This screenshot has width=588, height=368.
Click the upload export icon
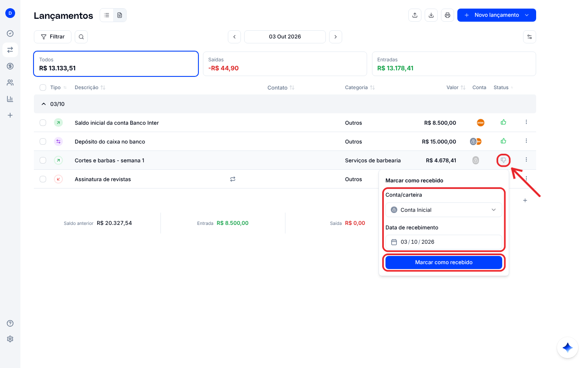[415, 15]
